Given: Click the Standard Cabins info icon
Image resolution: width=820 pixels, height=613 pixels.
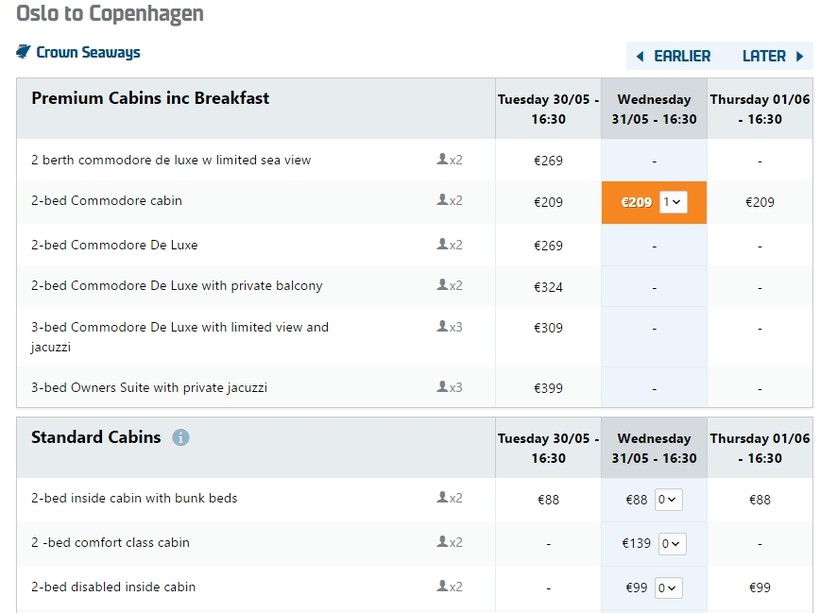Looking at the screenshot, I should (x=180, y=437).
